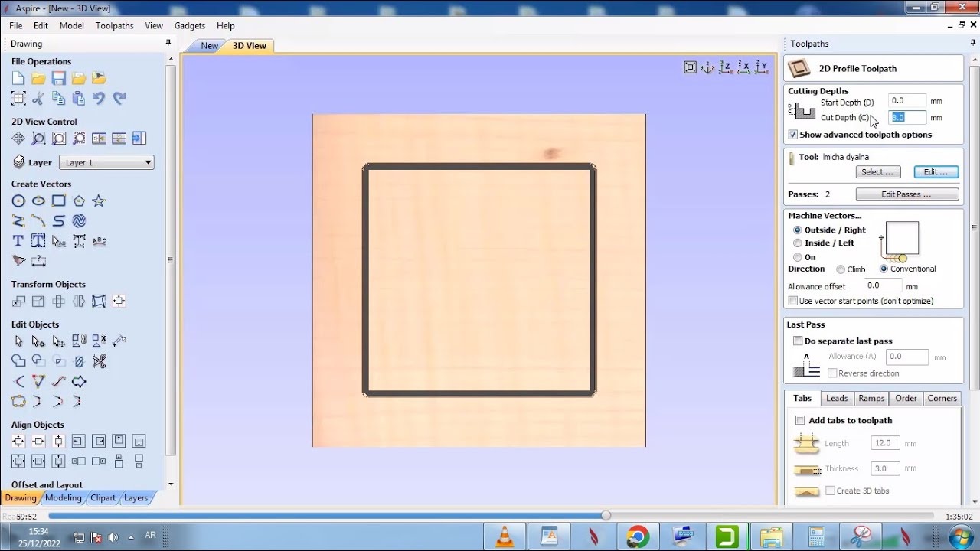Select the Draw Text tool
980x551 pixels.
(18, 240)
